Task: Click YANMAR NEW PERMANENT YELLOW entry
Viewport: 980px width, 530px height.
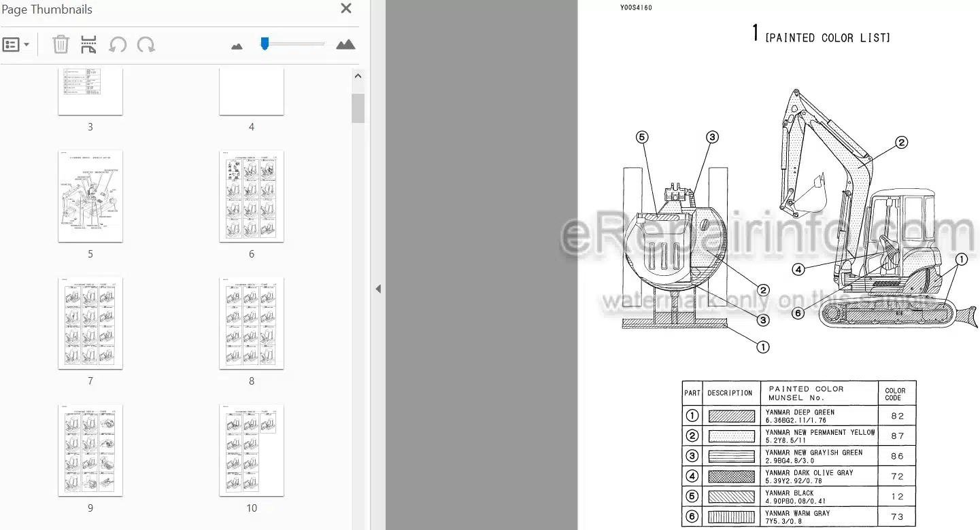Action: (819, 436)
